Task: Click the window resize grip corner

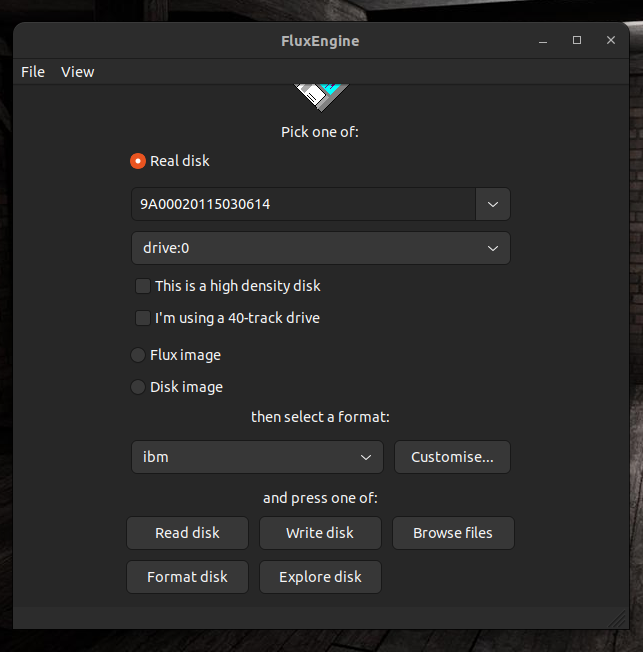Action: [618, 619]
